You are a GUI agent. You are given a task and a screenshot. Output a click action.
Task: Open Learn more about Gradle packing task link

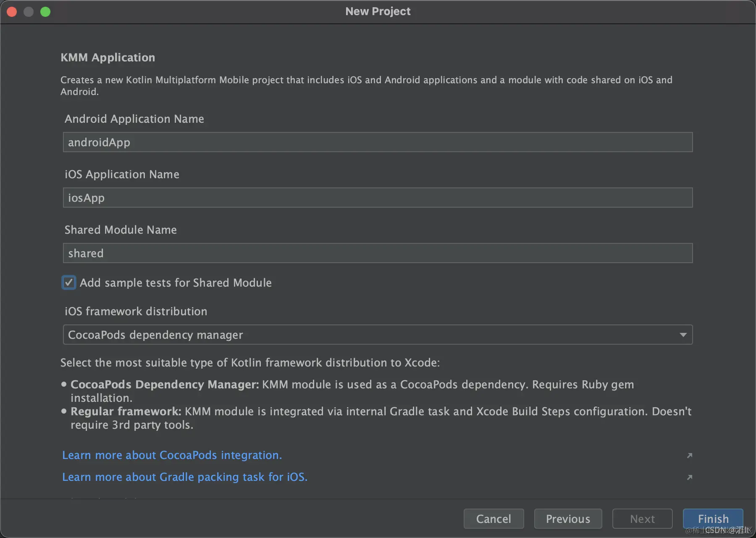[185, 477]
